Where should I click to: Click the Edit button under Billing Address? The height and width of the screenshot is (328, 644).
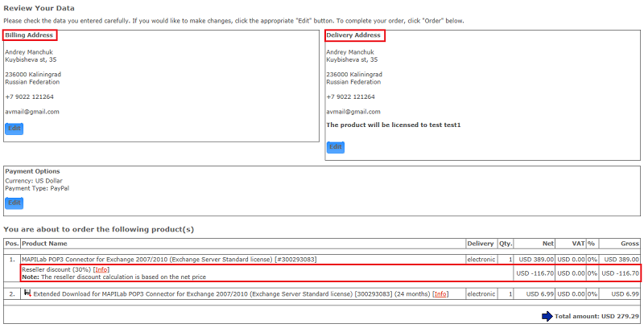tap(14, 129)
